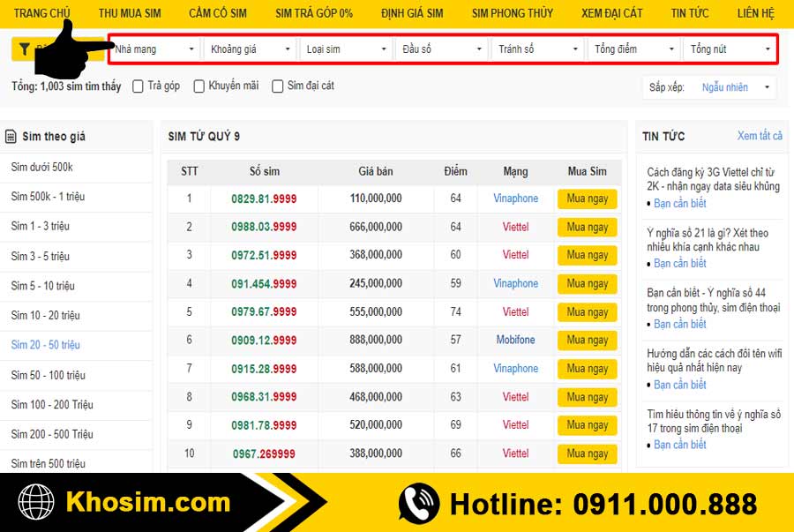Tick the Trả góp checkbox
The height and width of the screenshot is (532, 794).
[138, 86]
